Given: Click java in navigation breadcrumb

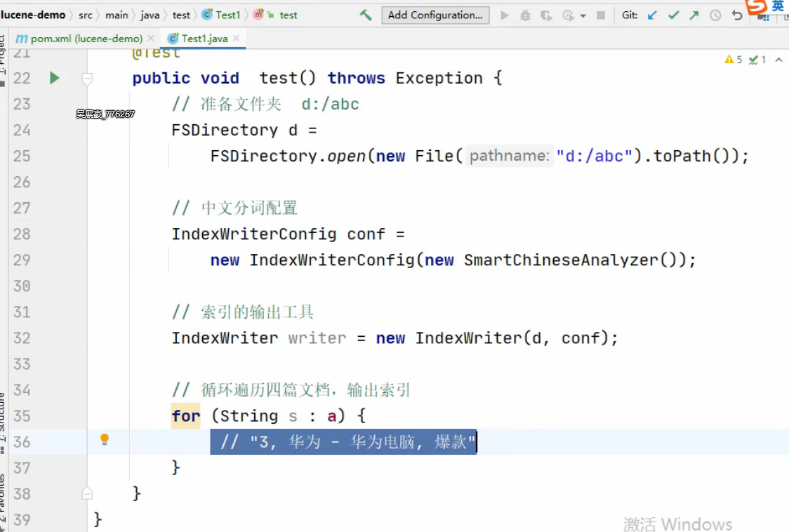Looking at the screenshot, I should (x=150, y=15).
